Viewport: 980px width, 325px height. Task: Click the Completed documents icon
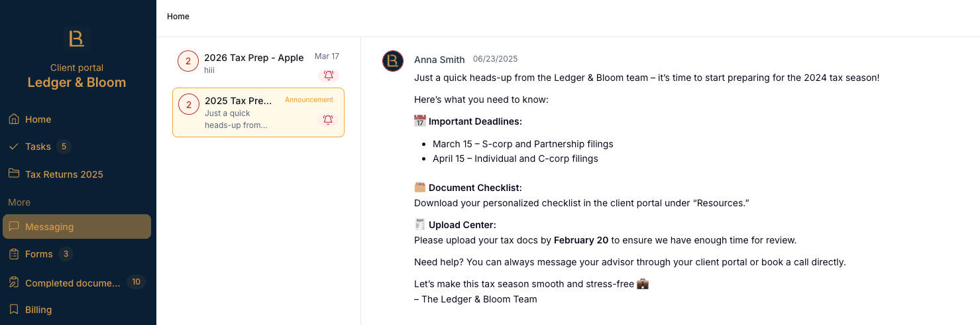click(13, 283)
